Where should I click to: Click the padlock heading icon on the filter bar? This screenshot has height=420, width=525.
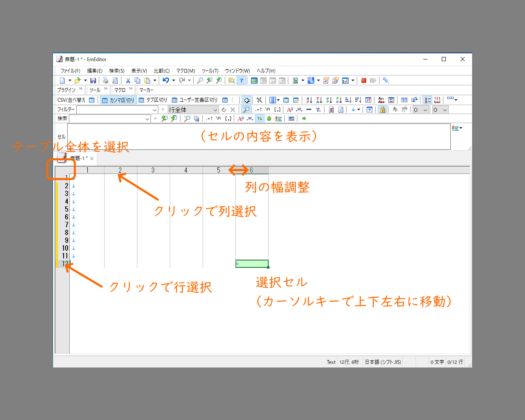[x=383, y=110]
